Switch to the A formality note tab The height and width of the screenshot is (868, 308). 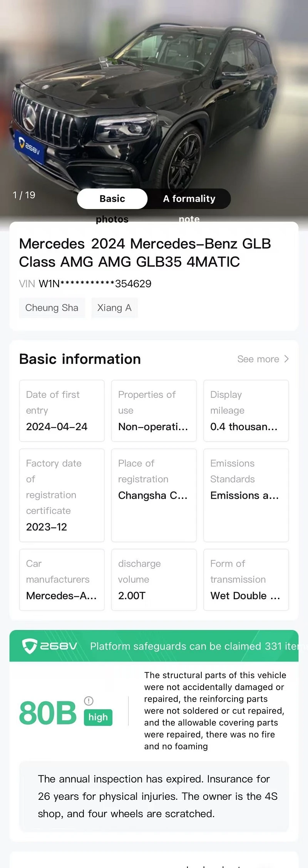coord(189,199)
